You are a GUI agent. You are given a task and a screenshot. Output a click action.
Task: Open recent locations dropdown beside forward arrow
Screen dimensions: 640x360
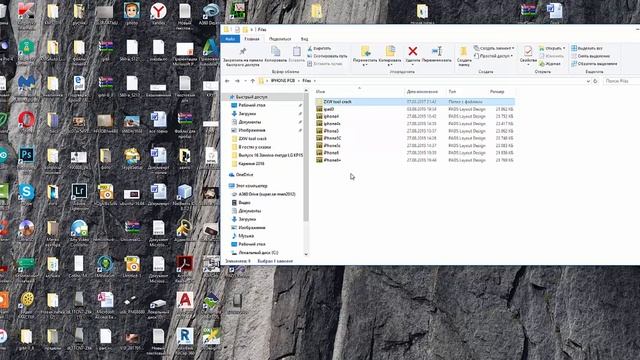(245, 81)
